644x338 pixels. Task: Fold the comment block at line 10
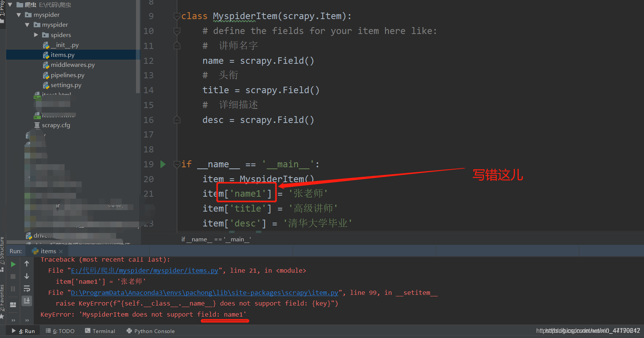[x=177, y=31]
